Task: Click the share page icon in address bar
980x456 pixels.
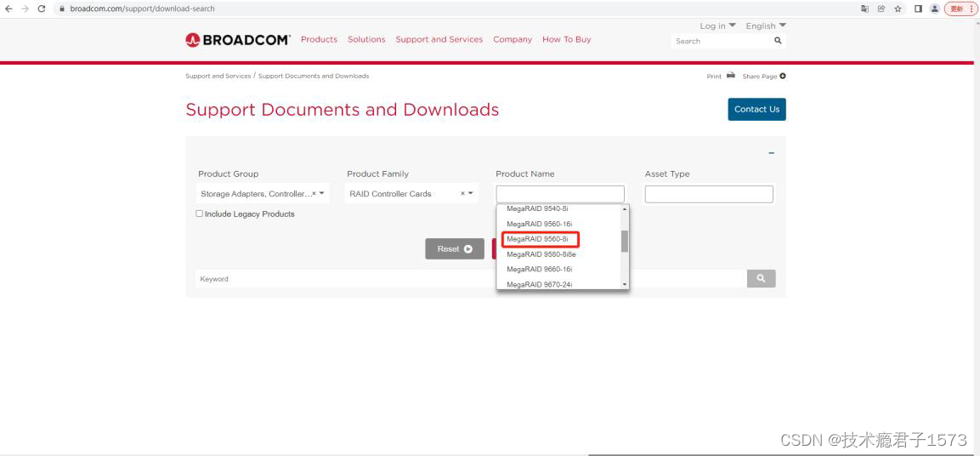Action: (881, 9)
